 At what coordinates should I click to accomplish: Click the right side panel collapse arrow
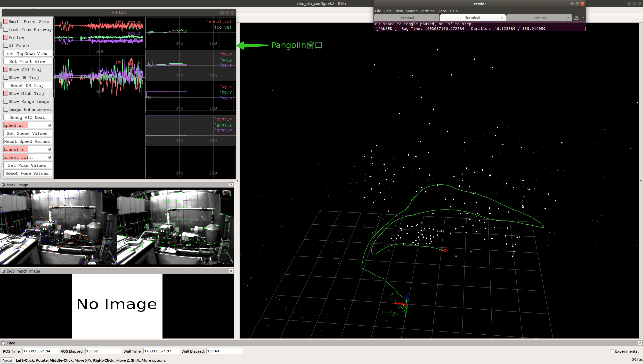point(641,181)
